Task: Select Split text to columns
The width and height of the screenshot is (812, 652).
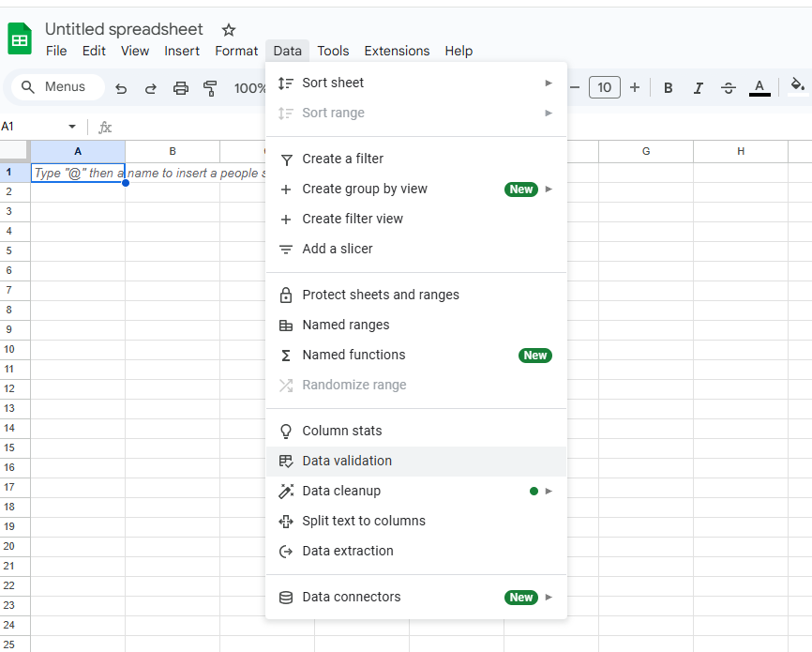Action: [x=363, y=521]
